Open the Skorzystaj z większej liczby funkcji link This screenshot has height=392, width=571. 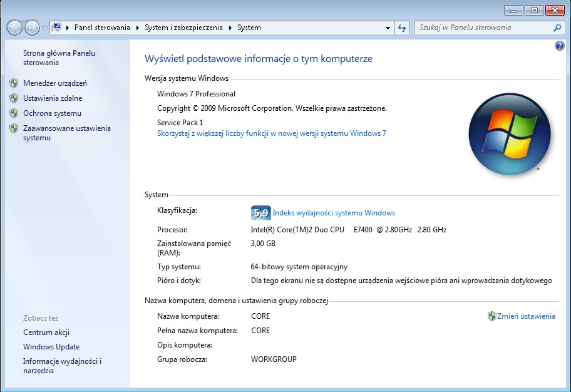[x=271, y=133]
